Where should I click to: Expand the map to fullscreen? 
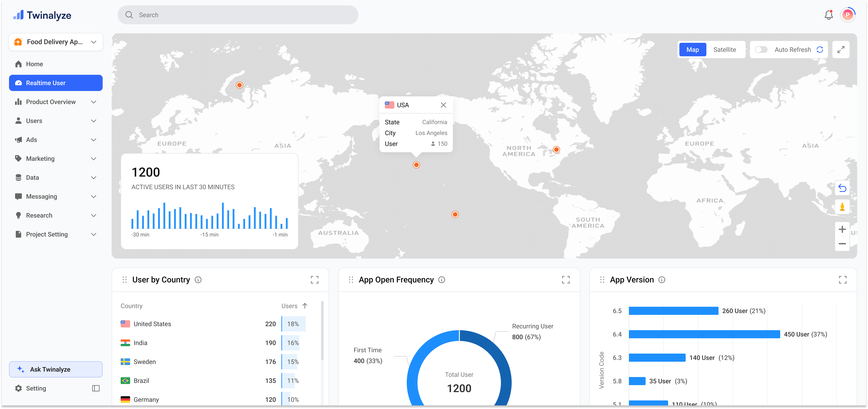pyautogui.click(x=841, y=50)
